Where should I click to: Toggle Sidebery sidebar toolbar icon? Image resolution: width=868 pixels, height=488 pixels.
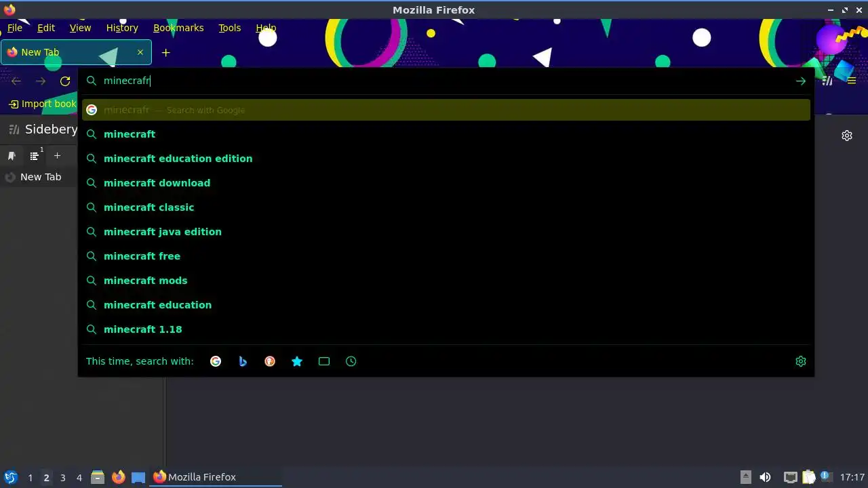tap(827, 81)
